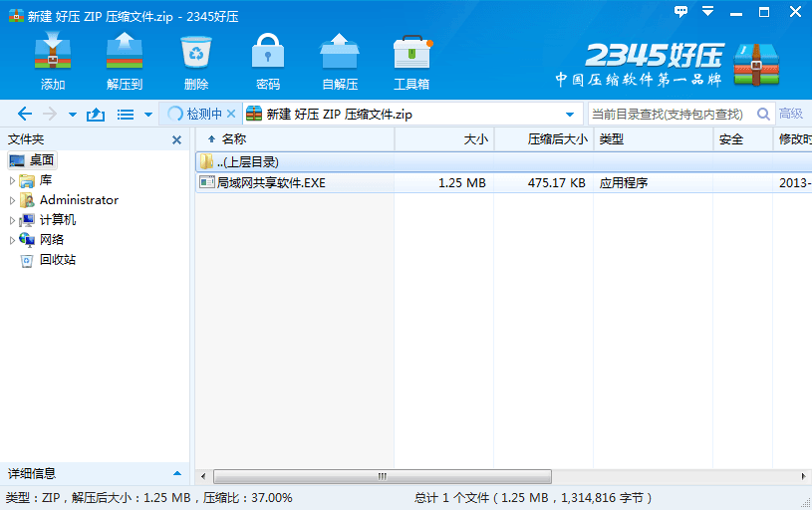Viewport: 812px width, 510px height.
Task: Sort by 安全 column header
Action: (742, 139)
